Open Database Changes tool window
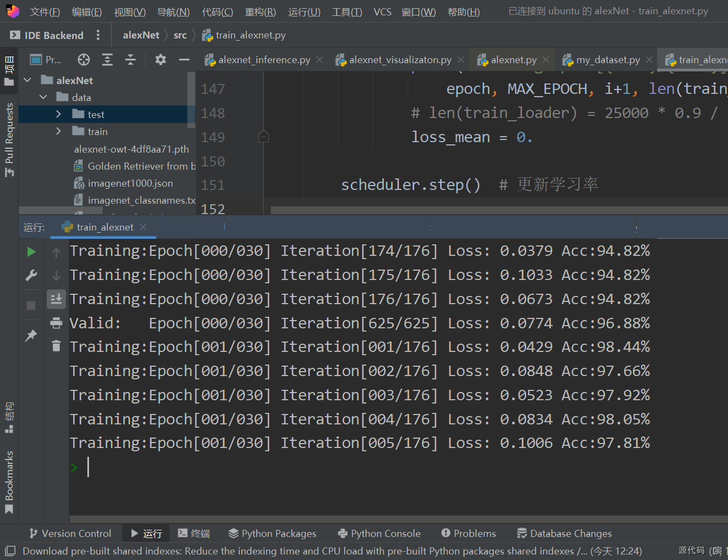 (x=564, y=533)
